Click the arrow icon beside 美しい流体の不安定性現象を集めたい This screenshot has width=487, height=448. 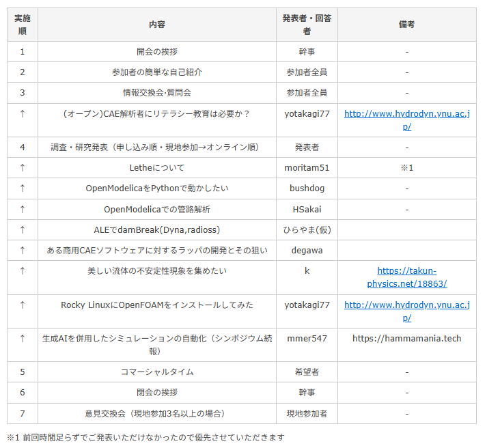click(23, 272)
